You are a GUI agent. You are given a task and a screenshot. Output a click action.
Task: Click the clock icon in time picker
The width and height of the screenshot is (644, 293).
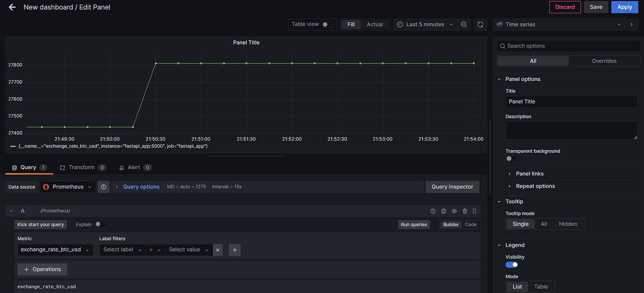[400, 24]
